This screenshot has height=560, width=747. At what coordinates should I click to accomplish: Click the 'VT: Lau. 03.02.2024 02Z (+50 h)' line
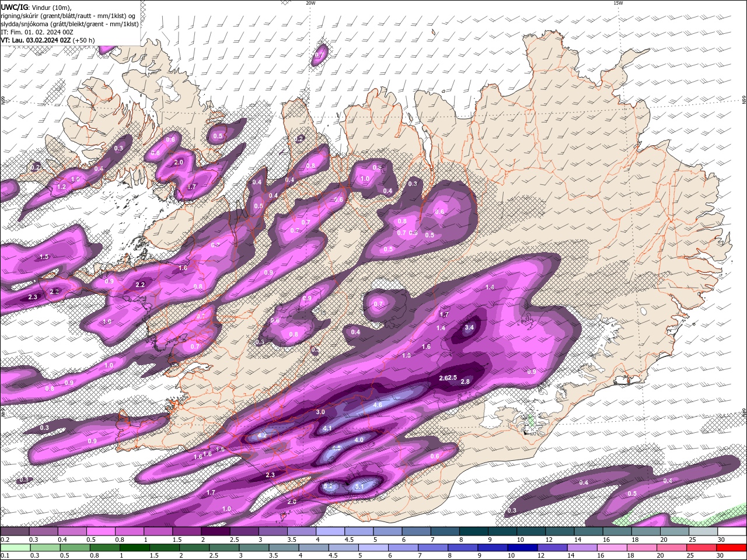pos(48,40)
